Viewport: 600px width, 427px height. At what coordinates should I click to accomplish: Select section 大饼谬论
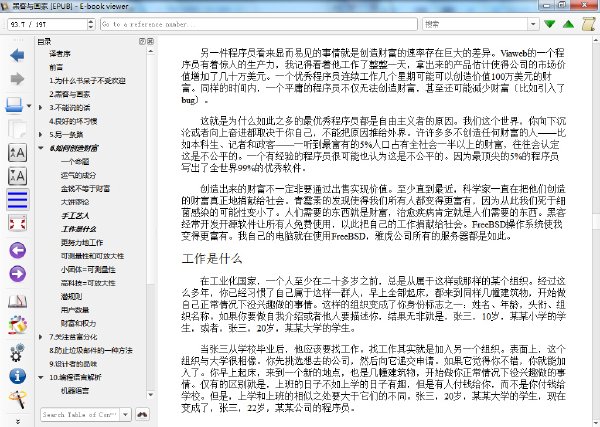coord(75,202)
